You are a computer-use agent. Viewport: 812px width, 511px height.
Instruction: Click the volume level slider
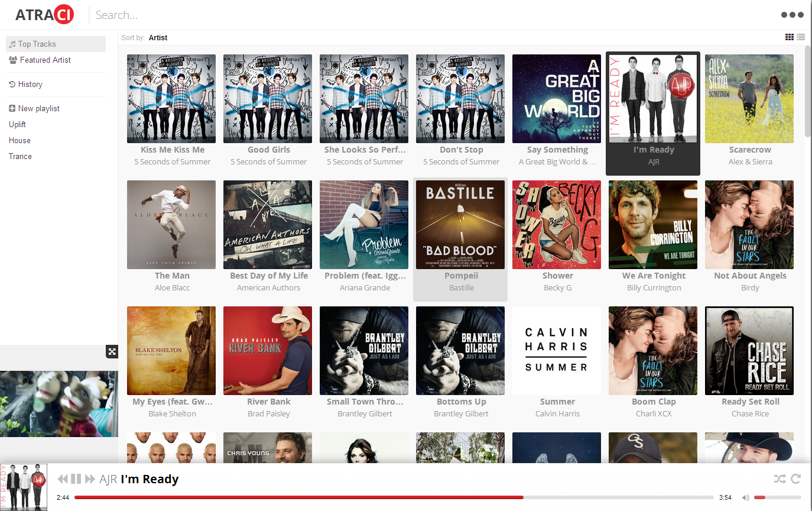coord(777,497)
